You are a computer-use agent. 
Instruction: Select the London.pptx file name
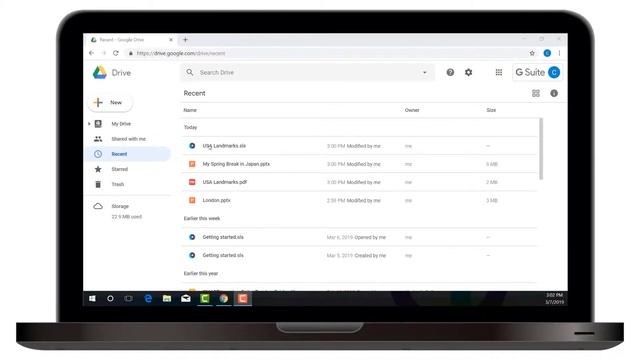pos(216,200)
